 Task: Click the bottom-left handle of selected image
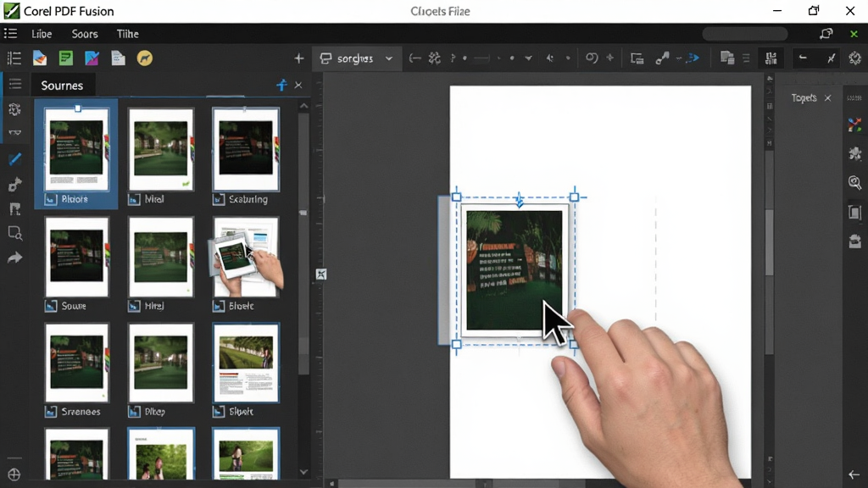[x=456, y=344]
